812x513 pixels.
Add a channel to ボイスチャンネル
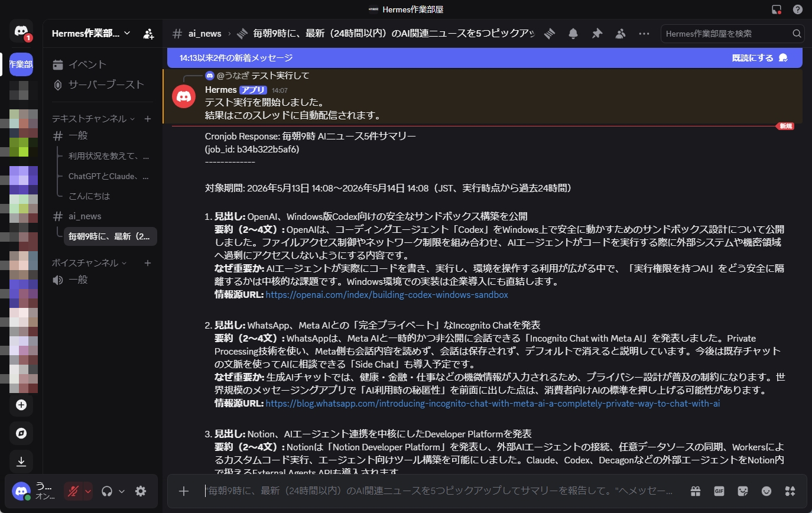(x=148, y=262)
